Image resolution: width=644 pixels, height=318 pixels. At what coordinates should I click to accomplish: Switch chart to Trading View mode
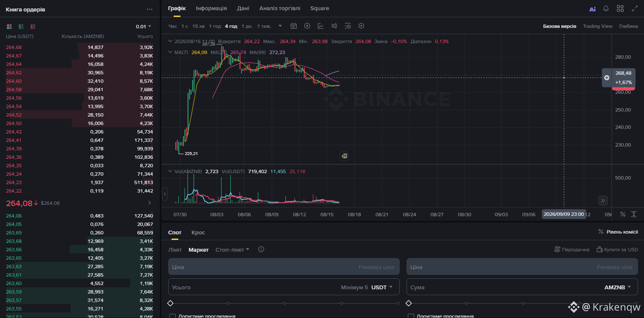point(598,26)
